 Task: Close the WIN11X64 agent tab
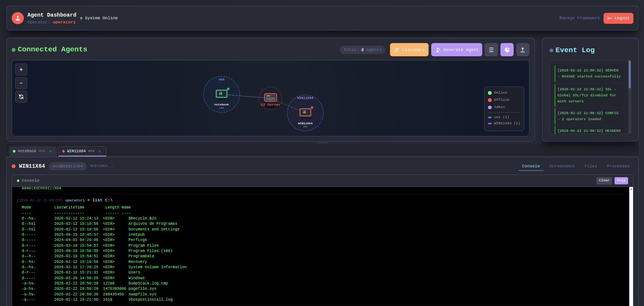click(x=100, y=151)
